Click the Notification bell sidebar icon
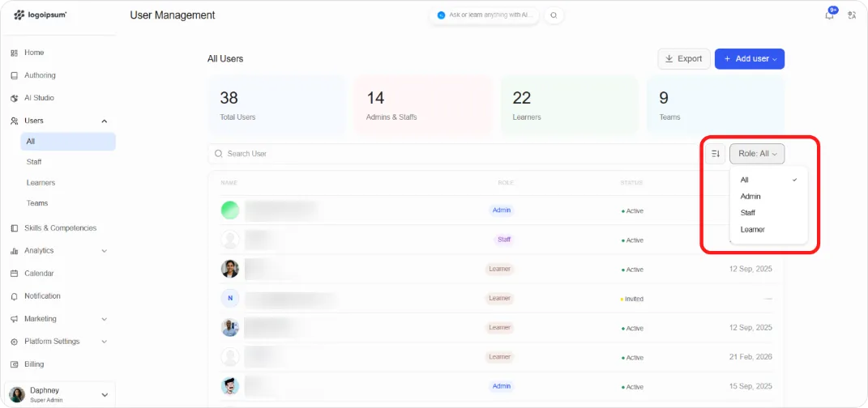 click(x=15, y=296)
